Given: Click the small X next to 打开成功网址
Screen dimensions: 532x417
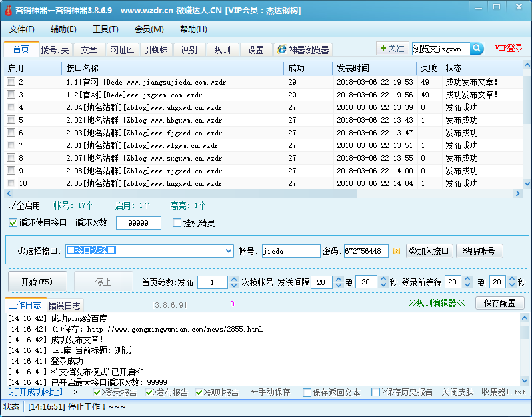Looking at the screenshot, I should (x=75, y=392).
